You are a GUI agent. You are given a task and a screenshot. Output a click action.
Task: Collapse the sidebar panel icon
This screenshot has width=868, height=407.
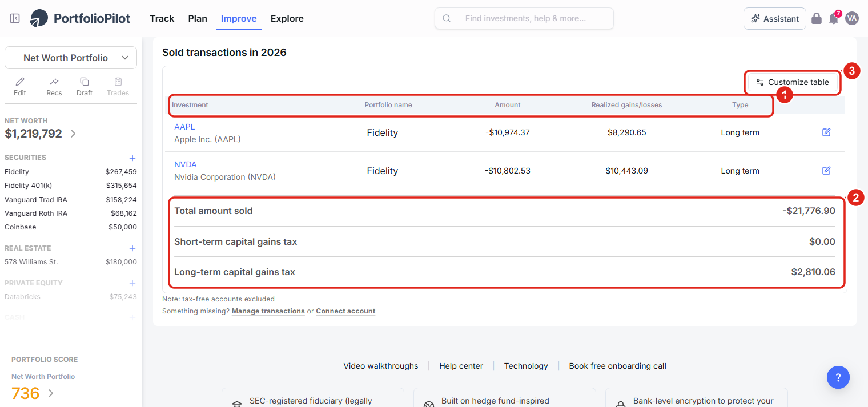click(x=15, y=18)
